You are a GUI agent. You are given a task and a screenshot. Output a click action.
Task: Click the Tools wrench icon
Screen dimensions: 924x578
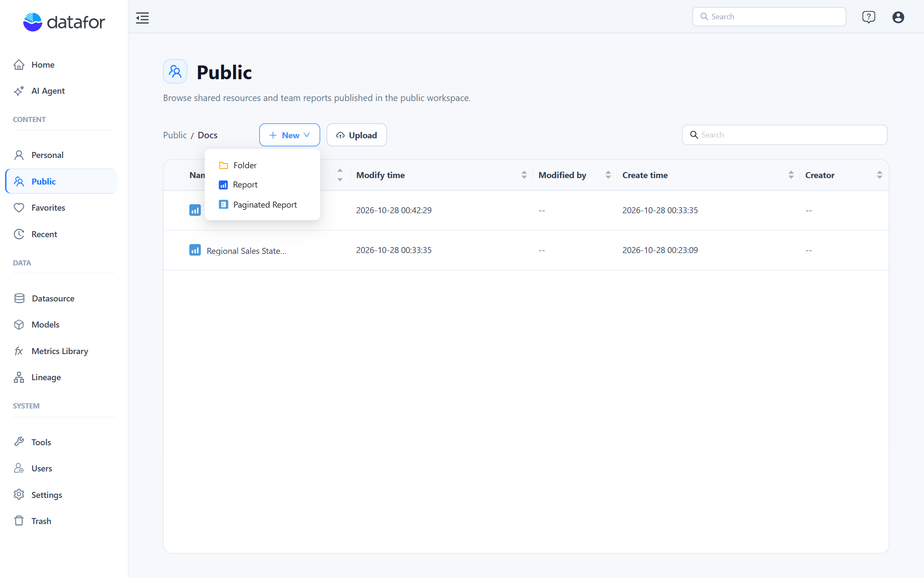pyautogui.click(x=19, y=442)
